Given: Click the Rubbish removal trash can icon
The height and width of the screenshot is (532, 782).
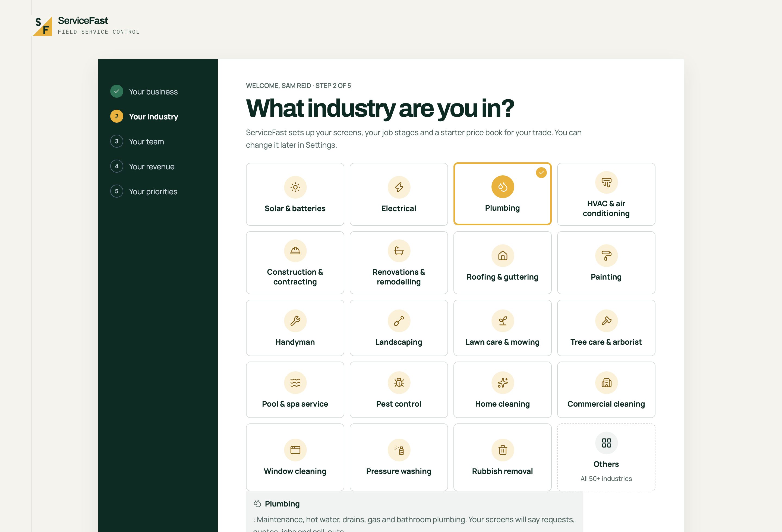Looking at the screenshot, I should 502,450.
